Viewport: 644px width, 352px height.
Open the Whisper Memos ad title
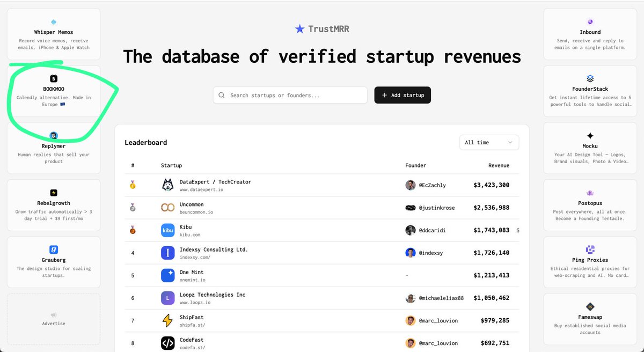click(54, 32)
